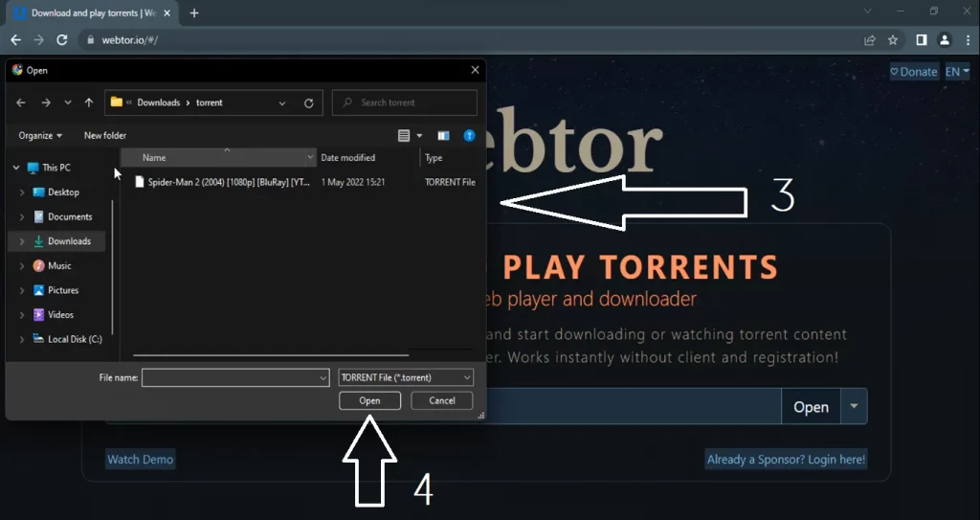Open the EN language dropdown
Viewport: 980px width, 520px height.
(957, 72)
